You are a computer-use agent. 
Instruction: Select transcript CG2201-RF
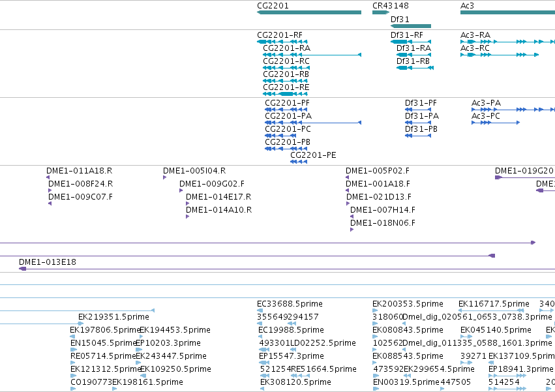pos(282,42)
